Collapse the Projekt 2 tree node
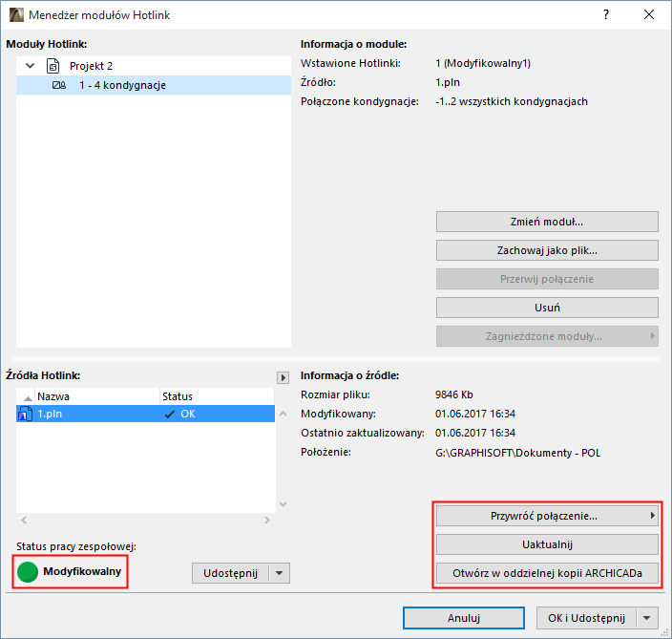The image size is (672, 639). (30, 66)
